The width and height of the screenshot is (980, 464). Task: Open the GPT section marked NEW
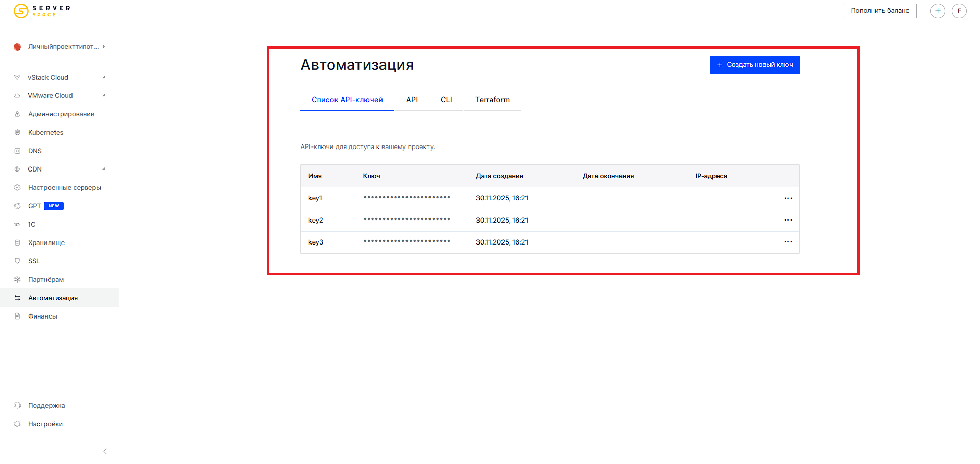(x=35, y=206)
